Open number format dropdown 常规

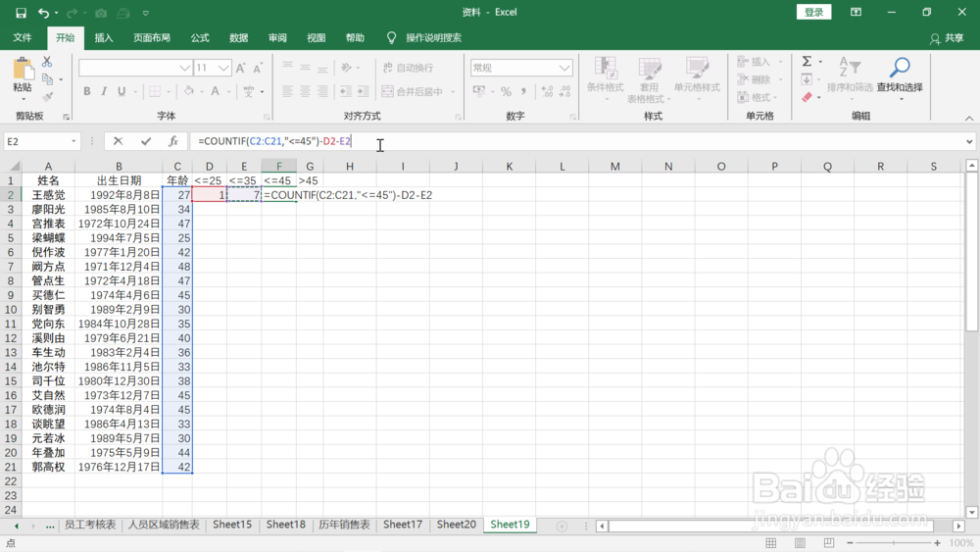point(564,68)
